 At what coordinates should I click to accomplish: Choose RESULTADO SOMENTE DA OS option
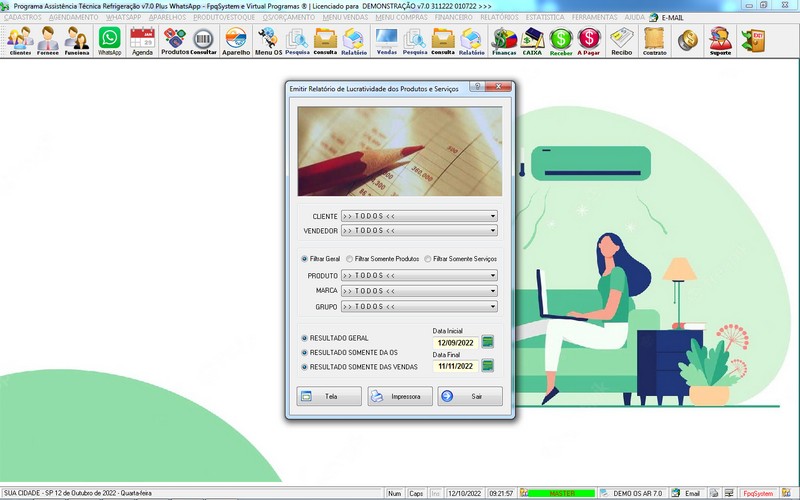click(305, 353)
